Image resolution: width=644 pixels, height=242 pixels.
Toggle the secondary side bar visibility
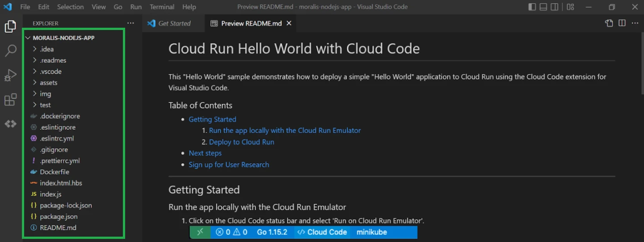coord(554,7)
